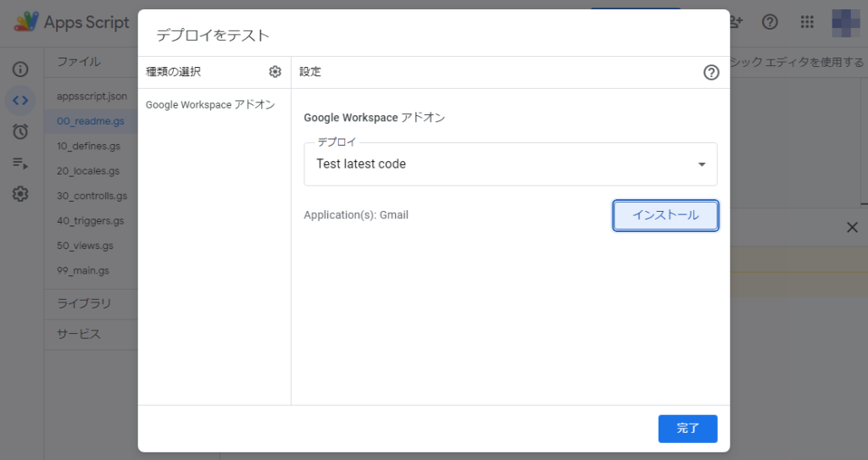
Task: Open the デプロイ dropdown showing Test latest code
Action: (x=510, y=163)
